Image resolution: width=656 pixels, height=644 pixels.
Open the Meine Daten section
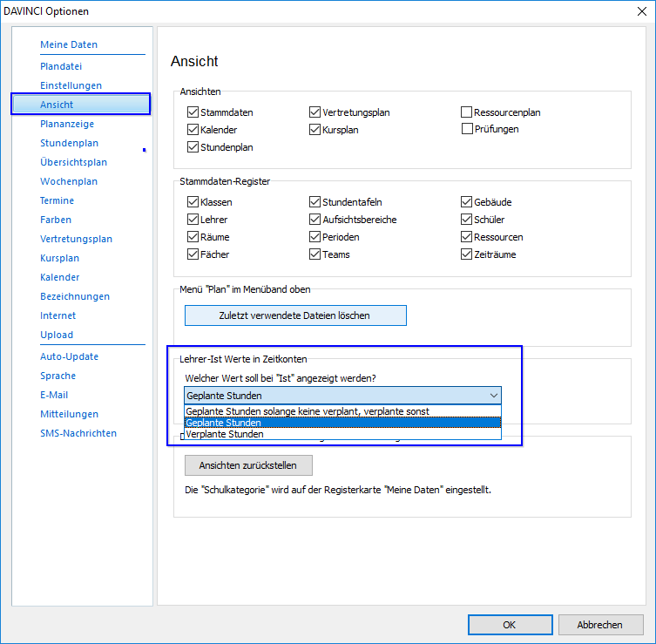pos(69,44)
